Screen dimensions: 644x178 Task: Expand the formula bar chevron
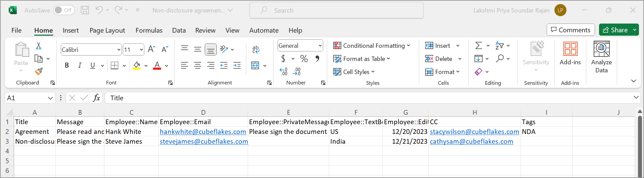(x=636, y=98)
